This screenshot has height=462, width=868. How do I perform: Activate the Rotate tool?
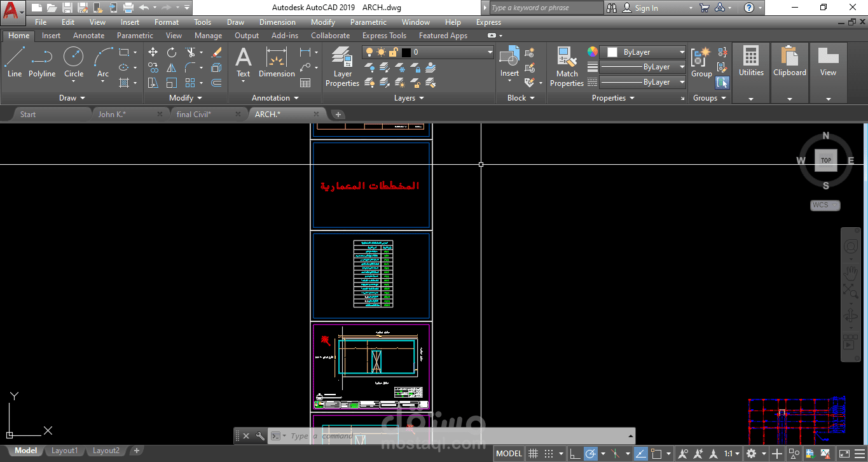pyautogui.click(x=172, y=52)
